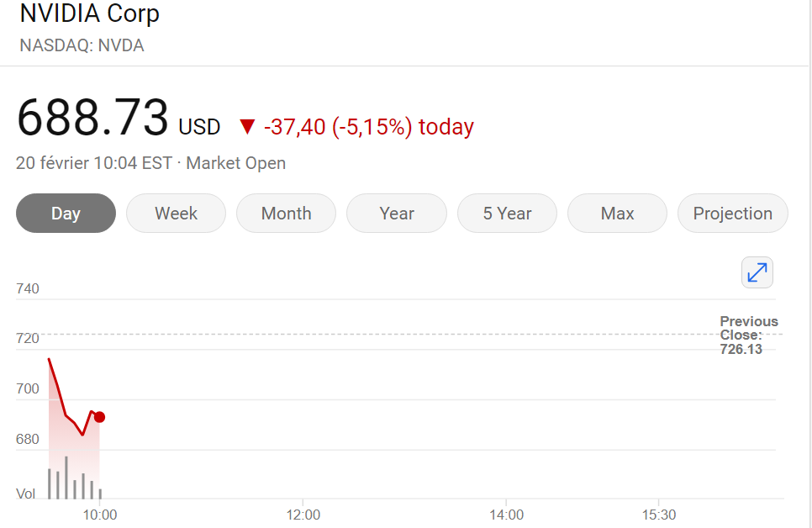Click the -37,40 (-5,15%) today change text
This screenshot has width=812, height=528.
[x=368, y=127]
